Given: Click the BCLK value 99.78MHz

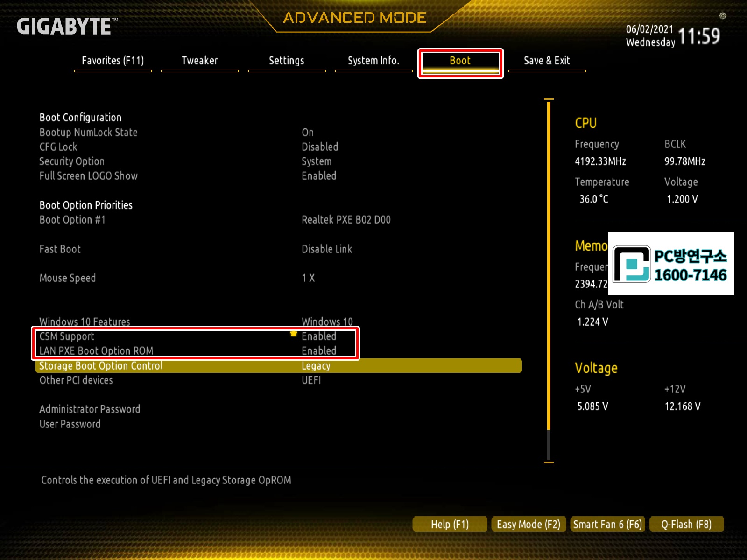Looking at the screenshot, I should (685, 161).
